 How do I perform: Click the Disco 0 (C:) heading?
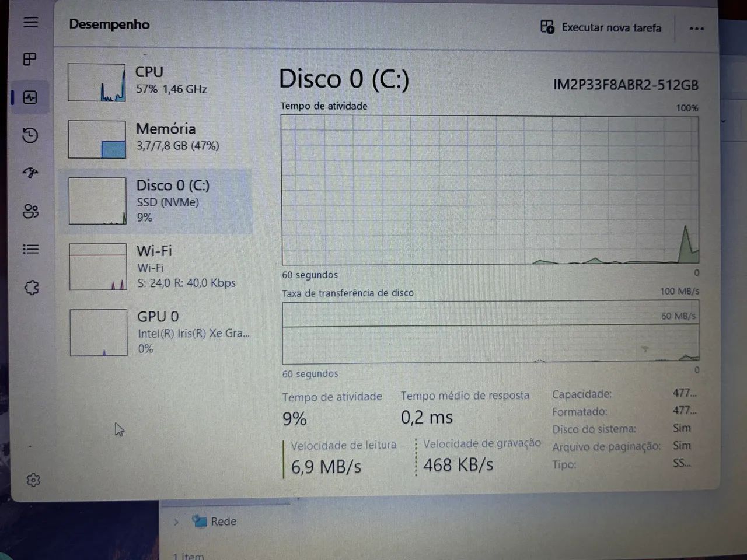point(344,79)
